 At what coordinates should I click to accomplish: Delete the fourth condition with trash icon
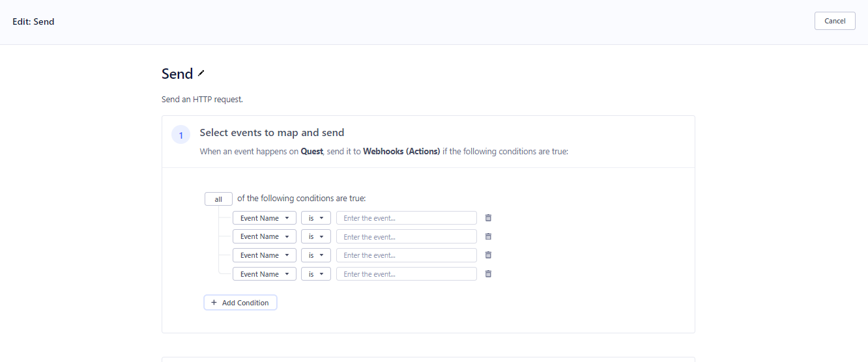point(488,274)
